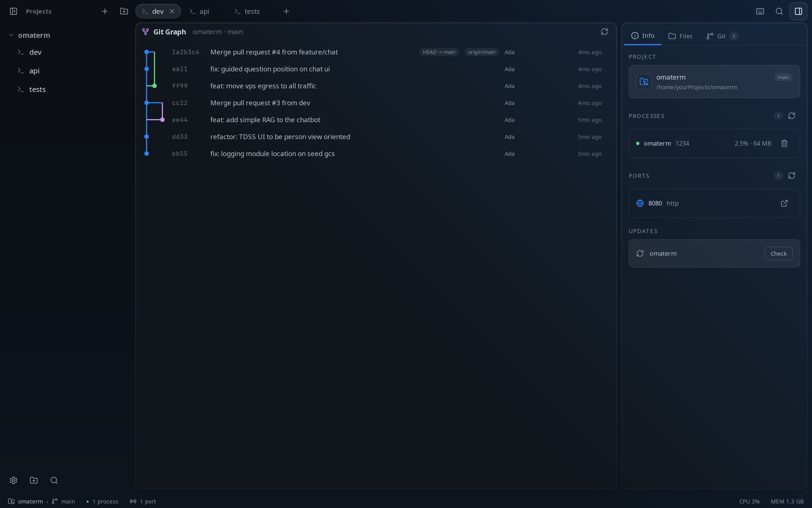The width and height of the screenshot is (812, 508).
Task: Check for omaterm updates
Action: 778,254
